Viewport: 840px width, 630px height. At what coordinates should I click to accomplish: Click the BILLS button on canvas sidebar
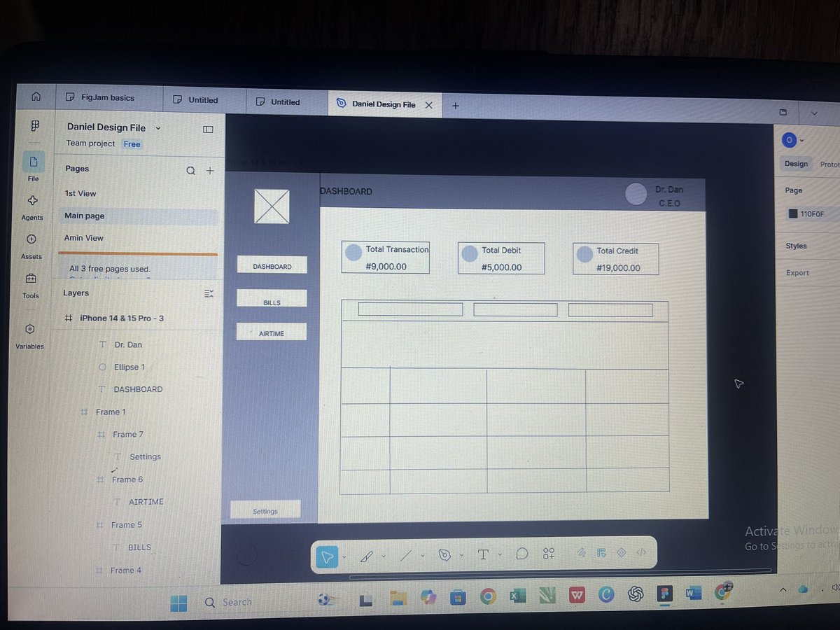272,298
